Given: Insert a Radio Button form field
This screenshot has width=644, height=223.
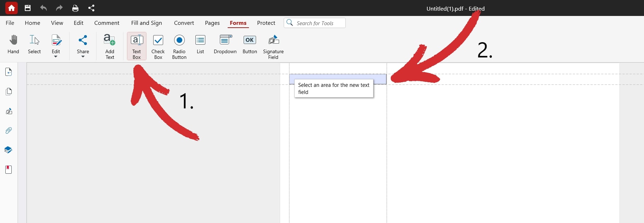Looking at the screenshot, I should (x=179, y=46).
